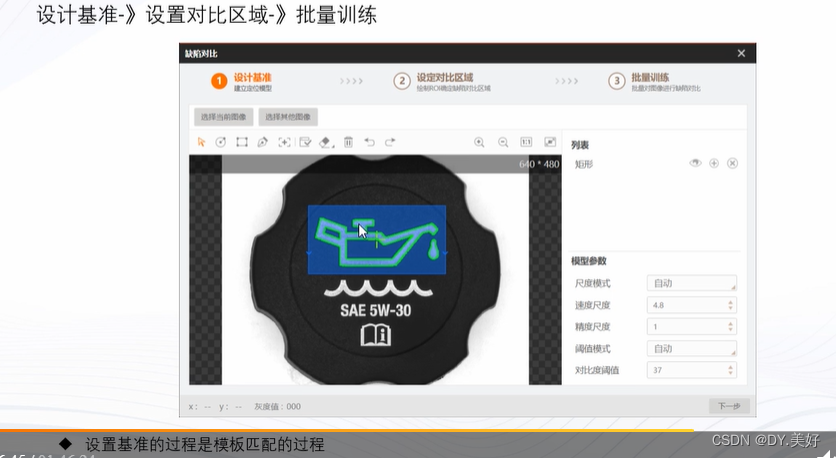Click the trash delete icon

click(x=348, y=142)
